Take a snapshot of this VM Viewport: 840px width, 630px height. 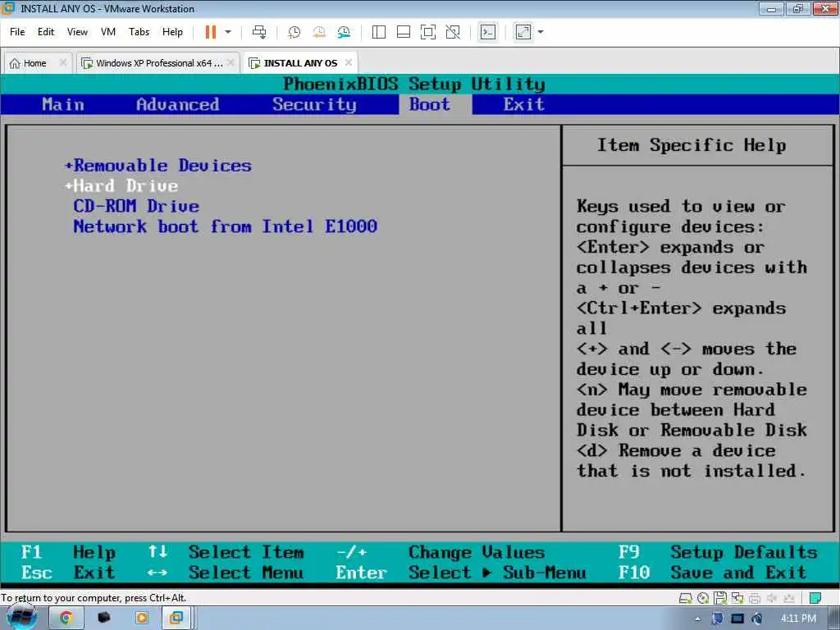[x=294, y=32]
